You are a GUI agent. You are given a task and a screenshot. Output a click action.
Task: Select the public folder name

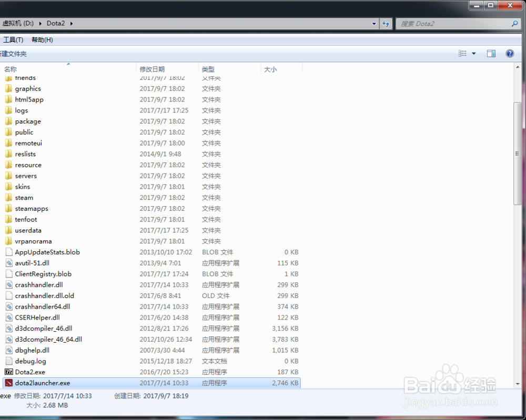click(x=24, y=132)
